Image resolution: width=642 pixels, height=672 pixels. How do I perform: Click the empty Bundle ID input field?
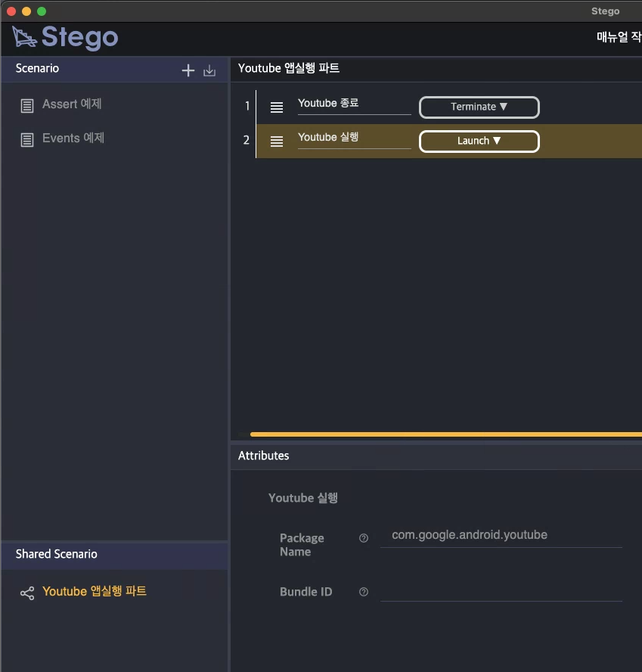pos(501,591)
